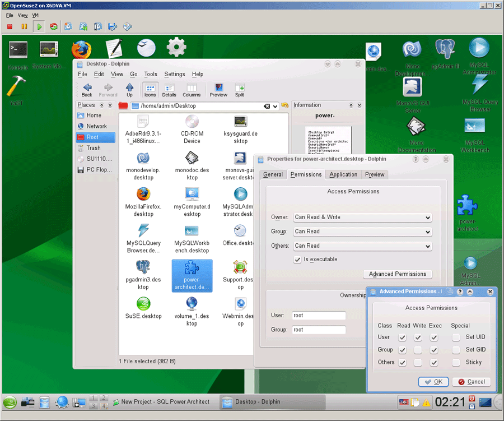Select SuSE.desktop file in Dolphin
504x421 pixels.
click(x=143, y=308)
